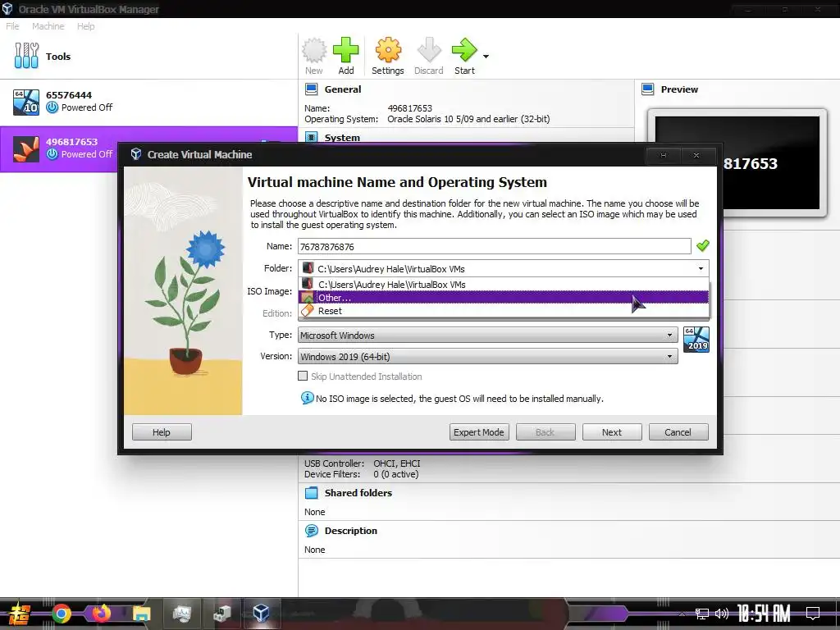Screen dimensions: 840x630
Task: Open the File menu
Action: [12, 26]
